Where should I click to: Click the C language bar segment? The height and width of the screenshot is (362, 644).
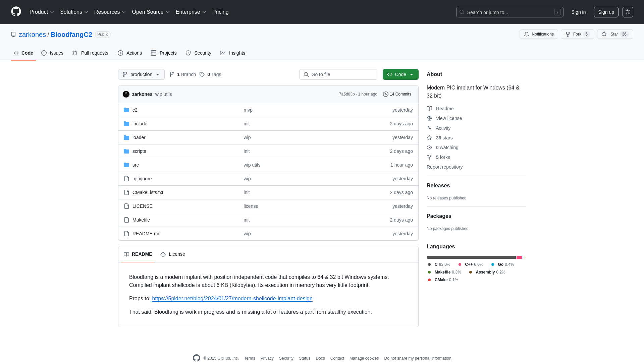pos(471,257)
